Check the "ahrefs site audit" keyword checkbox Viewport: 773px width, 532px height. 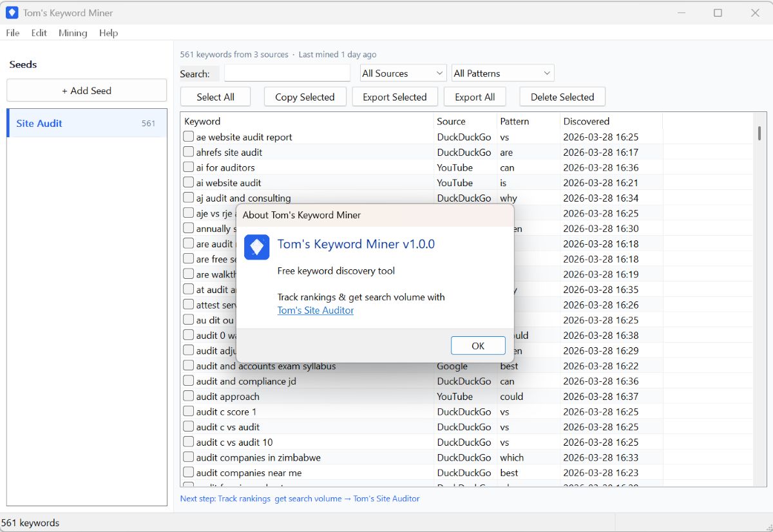[x=189, y=152]
